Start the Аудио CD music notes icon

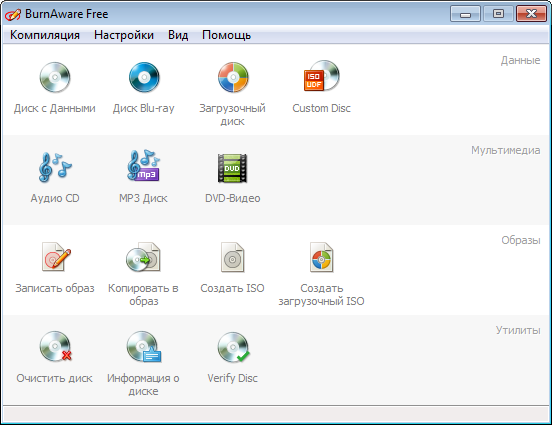click(55, 167)
